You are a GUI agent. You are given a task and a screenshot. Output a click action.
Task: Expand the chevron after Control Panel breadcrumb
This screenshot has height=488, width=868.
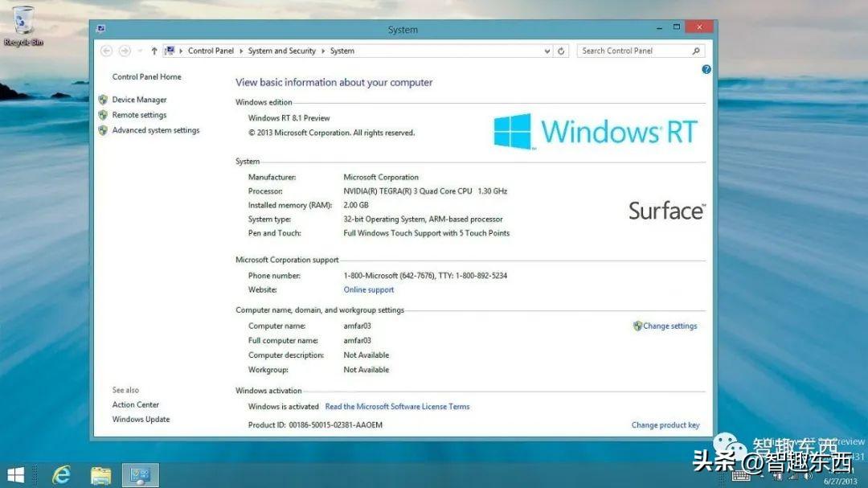241,51
